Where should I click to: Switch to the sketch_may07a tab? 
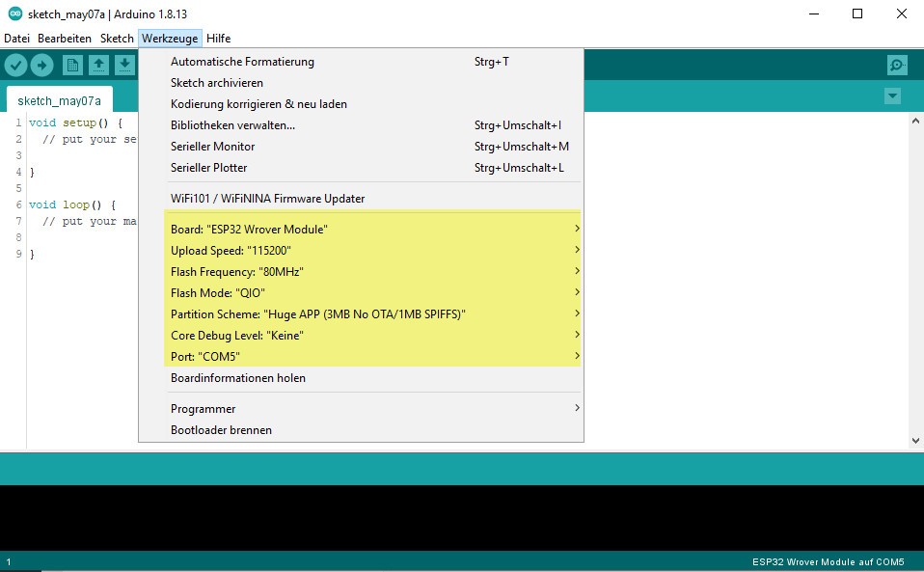[60, 100]
